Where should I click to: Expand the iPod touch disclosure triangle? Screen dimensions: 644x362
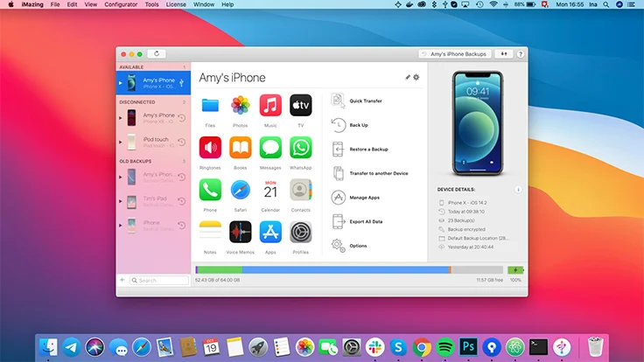pyautogui.click(x=121, y=142)
